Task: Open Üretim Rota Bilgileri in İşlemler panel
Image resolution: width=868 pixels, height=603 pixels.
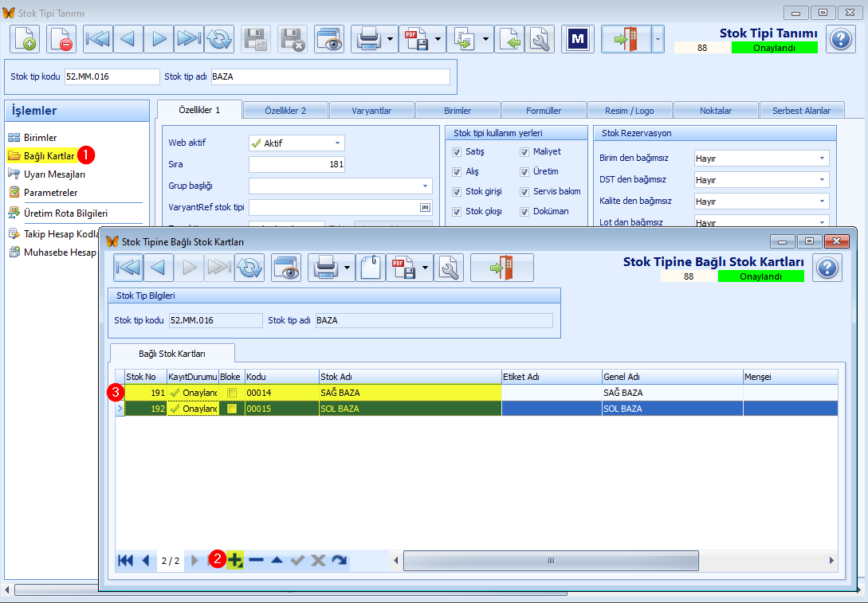Action: (65, 213)
